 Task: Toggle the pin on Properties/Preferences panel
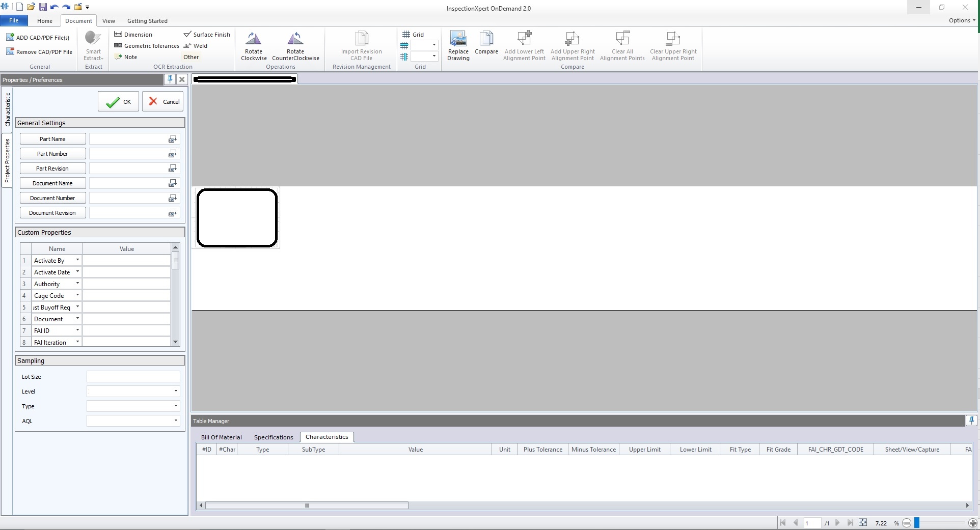click(169, 79)
